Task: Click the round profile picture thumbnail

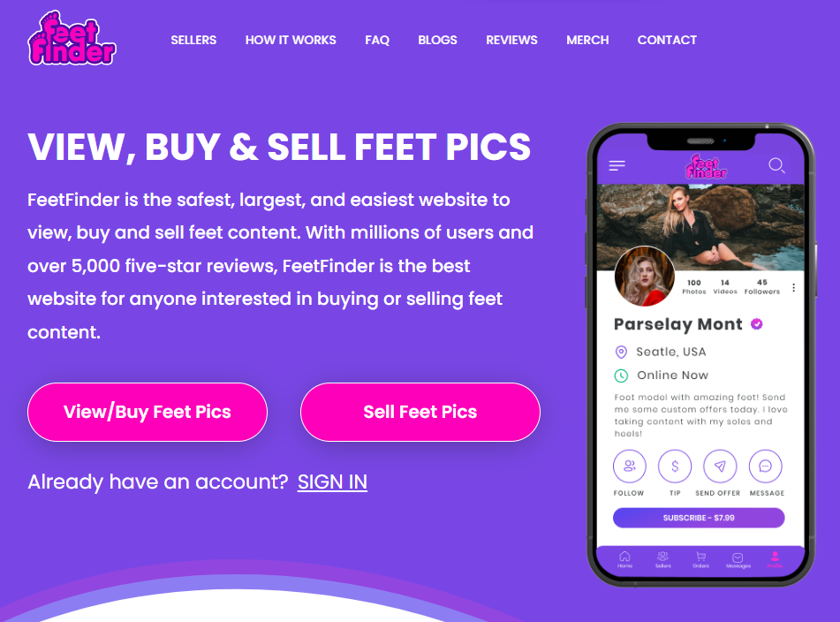Action: click(x=645, y=277)
